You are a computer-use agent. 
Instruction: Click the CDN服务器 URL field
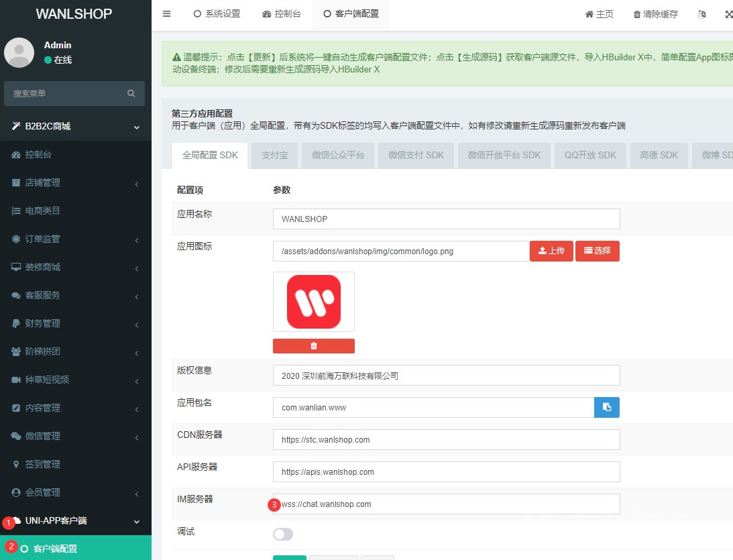[x=447, y=439]
